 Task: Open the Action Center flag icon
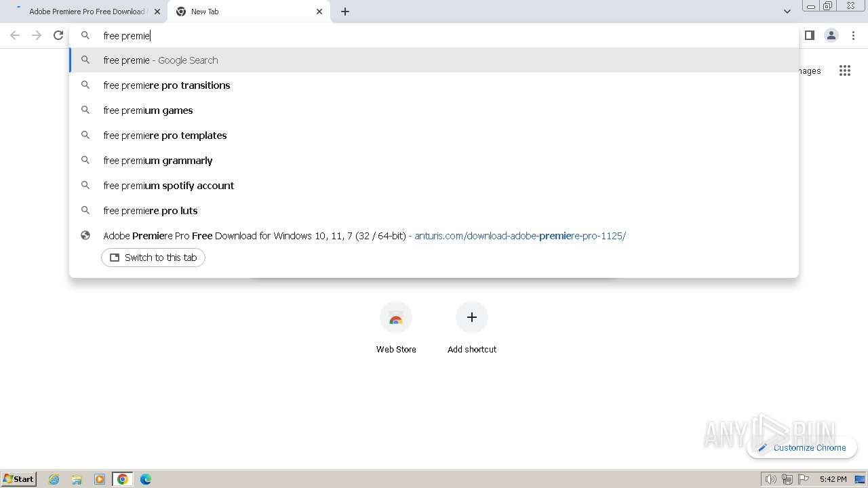click(x=804, y=479)
